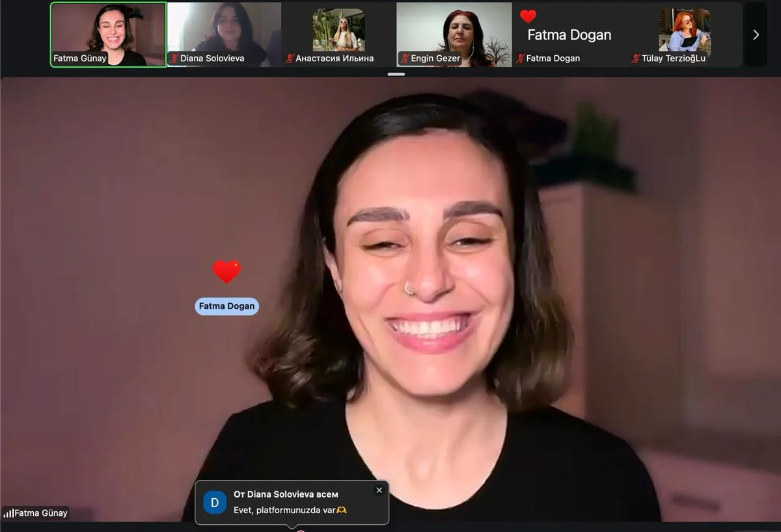Viewport: 781px width, 532px height.
Task: Click the blue D avatar in chat popup
Action: (x=215, y=502)
